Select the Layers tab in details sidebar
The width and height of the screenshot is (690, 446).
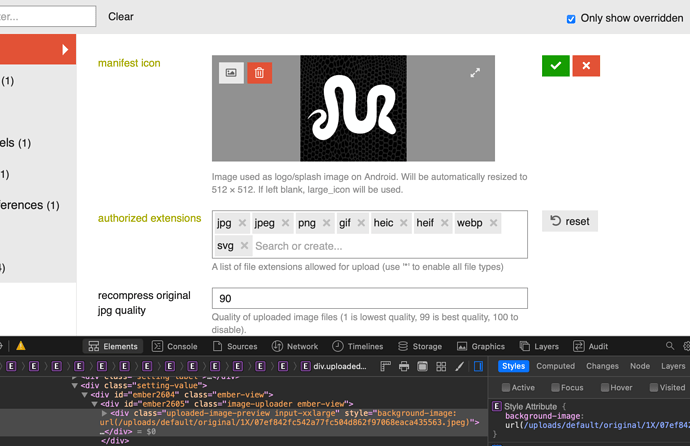pyautogui.click(x=673, y=366)
